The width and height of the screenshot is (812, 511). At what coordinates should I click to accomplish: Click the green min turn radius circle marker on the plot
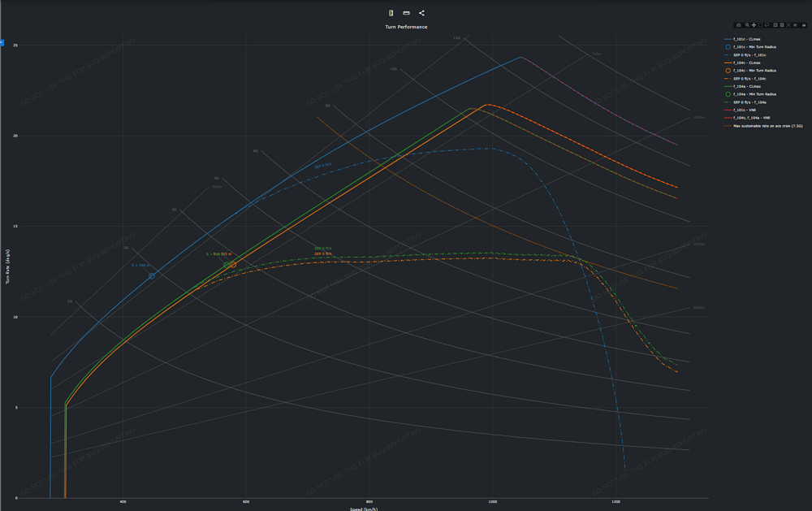(x=227, y=265)
